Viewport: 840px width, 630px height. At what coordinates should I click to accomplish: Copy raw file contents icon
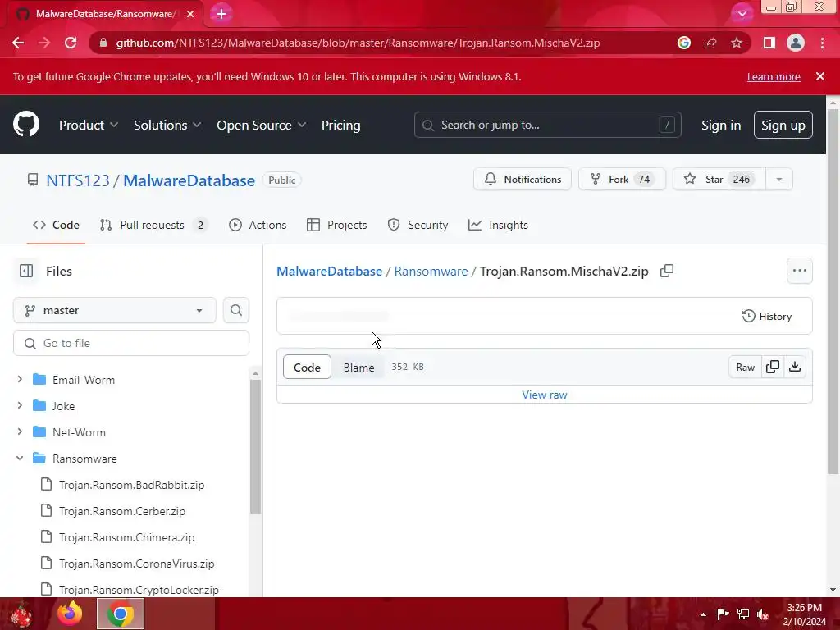pos(773,367)
